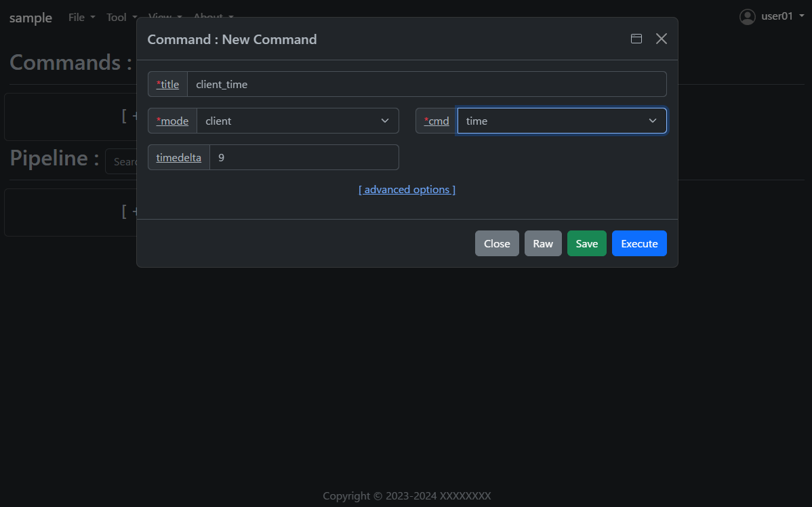Click the advanced options link
The image size is (812, 507).
pos(406,189)
